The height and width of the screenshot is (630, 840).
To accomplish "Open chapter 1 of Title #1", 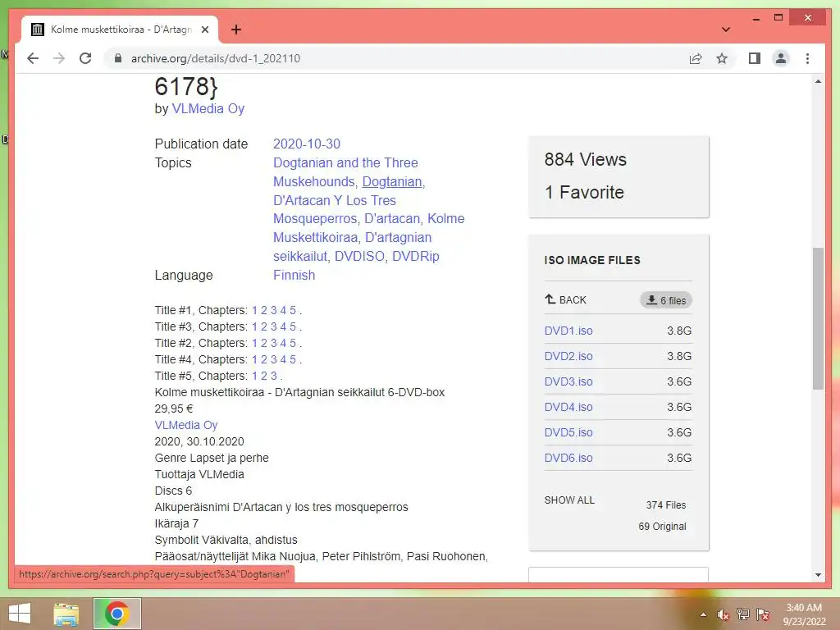I will 254,310.
